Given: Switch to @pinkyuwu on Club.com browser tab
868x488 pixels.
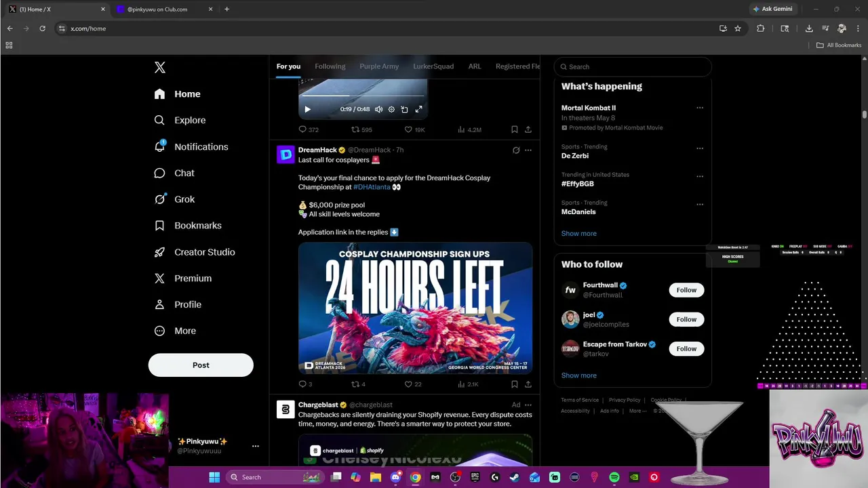Looking at the screenshot, I should [x=165, y=9].
